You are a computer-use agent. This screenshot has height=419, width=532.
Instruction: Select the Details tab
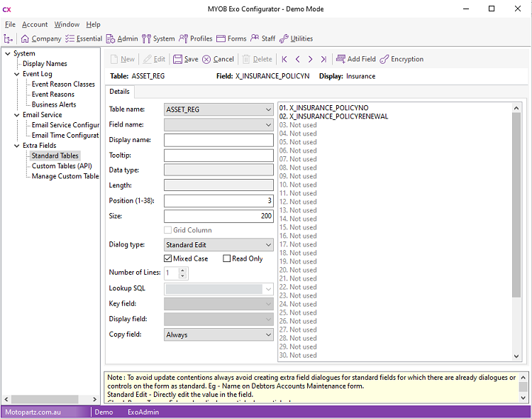point(119,92)
